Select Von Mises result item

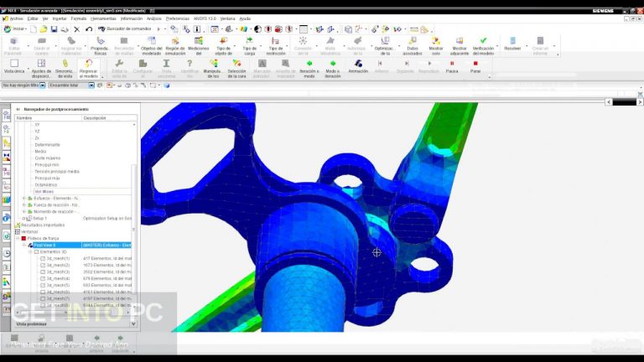click(x=44, y=191)
